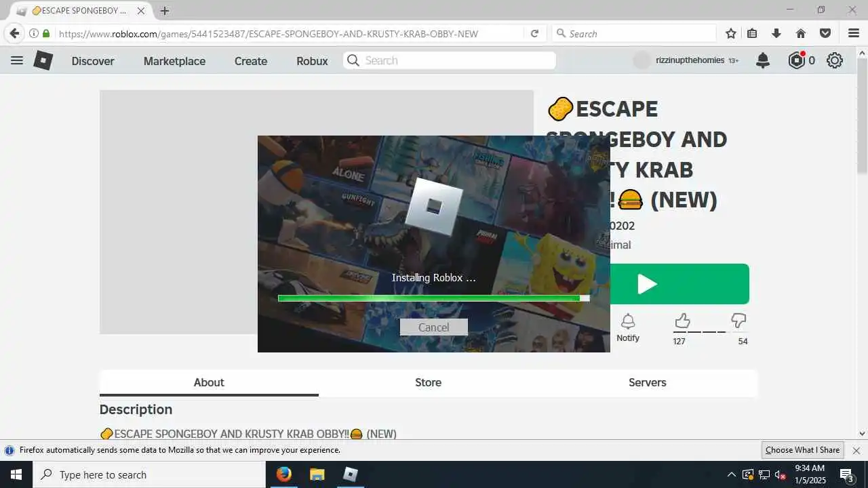Reload the page with the refresh icon

coord(534,33)
